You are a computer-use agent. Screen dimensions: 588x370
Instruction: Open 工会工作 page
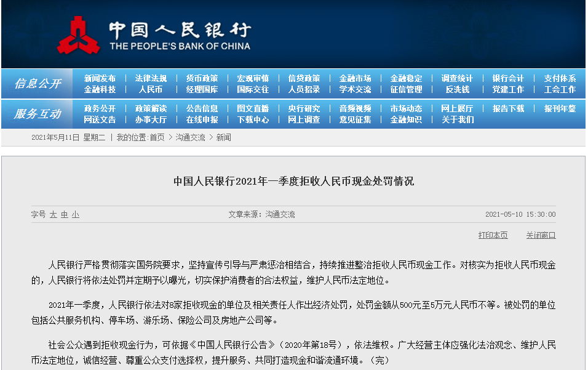560,89
